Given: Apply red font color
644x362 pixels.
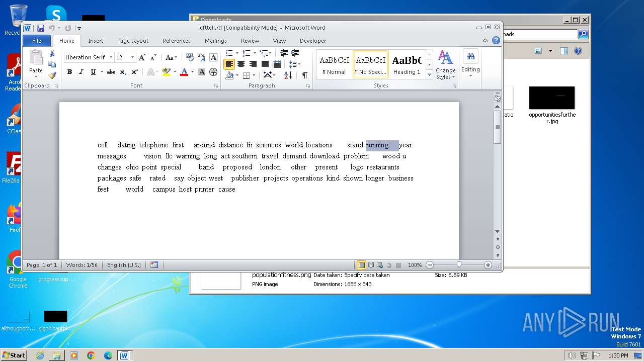Looking at the screenshot, I should (x=184, y=72).
